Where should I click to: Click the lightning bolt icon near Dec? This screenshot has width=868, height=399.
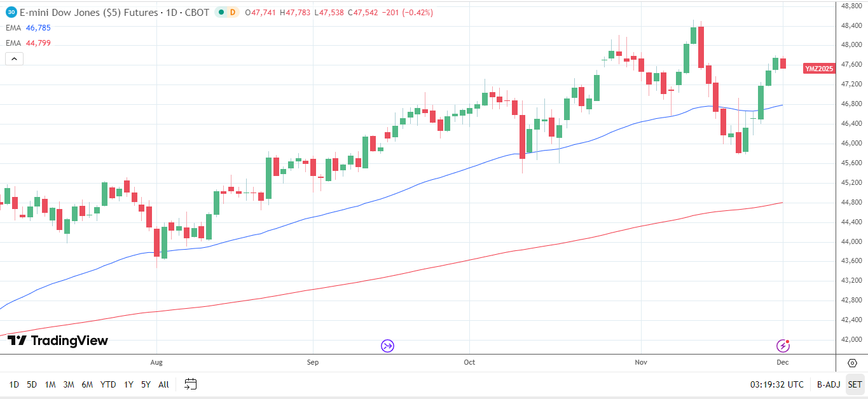click(783, 346)
